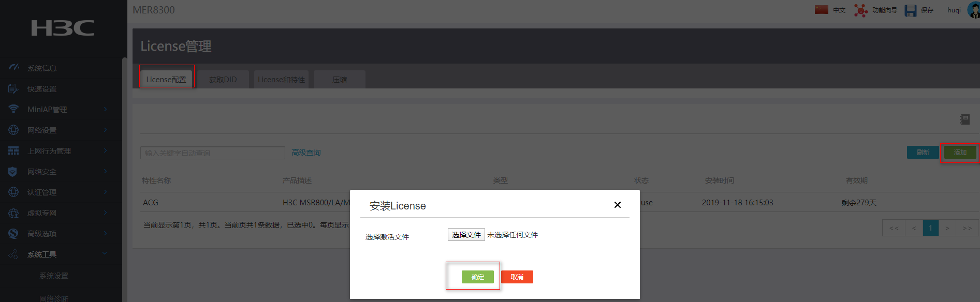Click the Quick Setup sidebar icon
Viewport: 980px width, 302px height.
[13, 89]
